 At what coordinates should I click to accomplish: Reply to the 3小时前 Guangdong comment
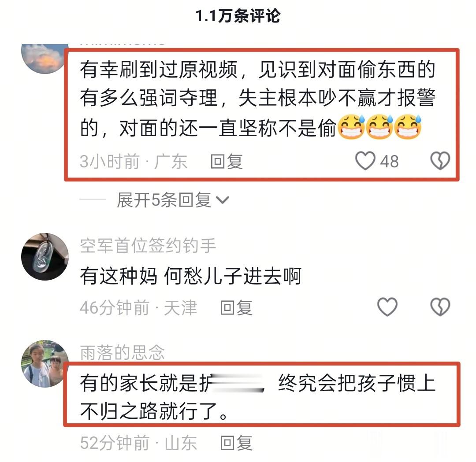(227, 161)
